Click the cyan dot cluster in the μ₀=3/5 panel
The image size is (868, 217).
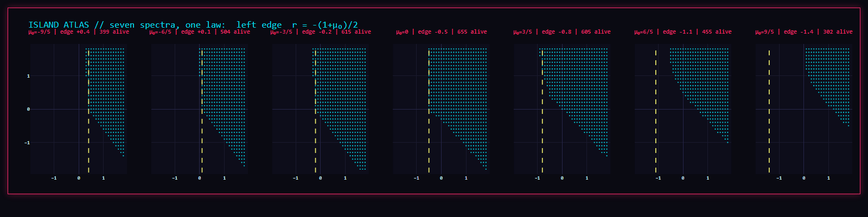[x=573, y=103]
